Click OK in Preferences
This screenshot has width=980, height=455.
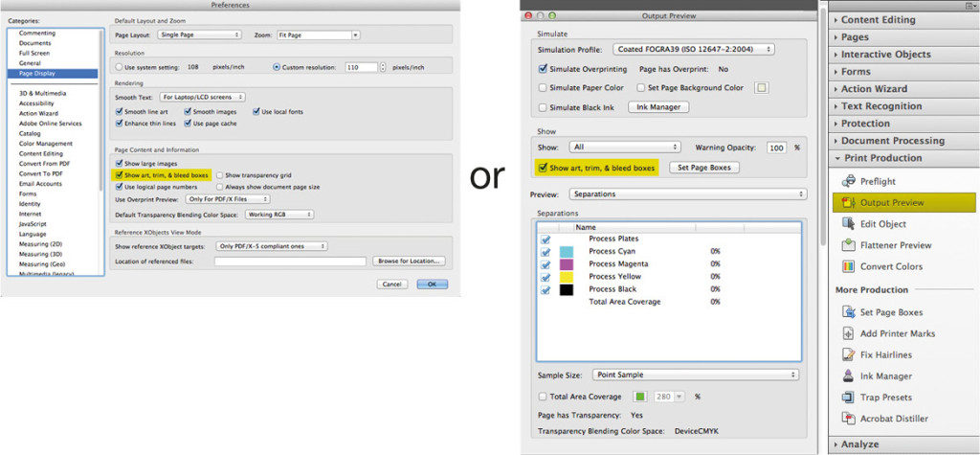pos(433,284)
